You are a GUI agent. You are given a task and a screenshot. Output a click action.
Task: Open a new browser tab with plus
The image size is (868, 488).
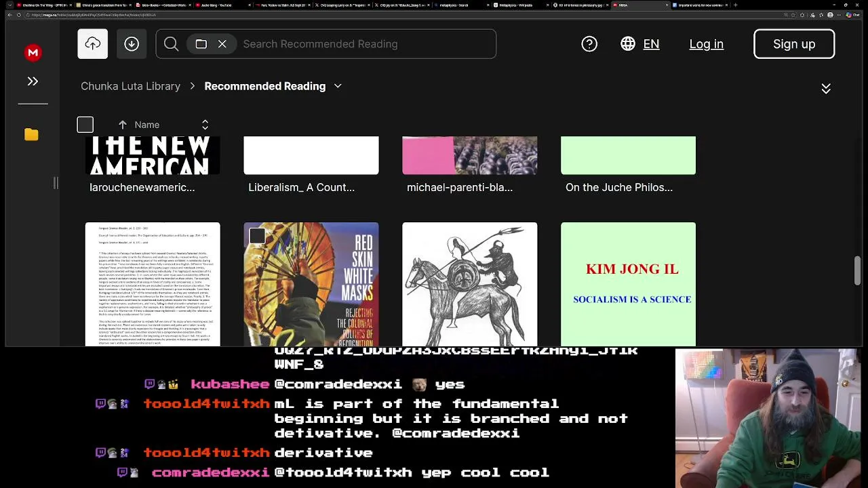(735, 5)
